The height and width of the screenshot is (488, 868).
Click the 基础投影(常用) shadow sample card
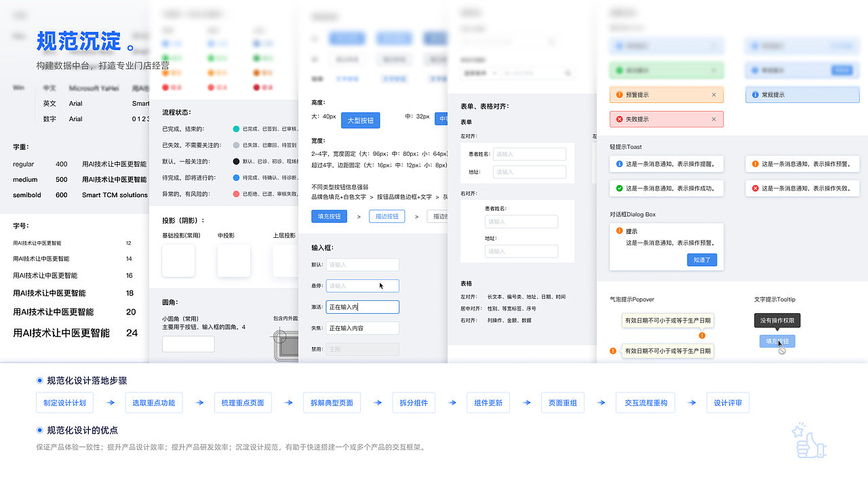click(178, 261)
